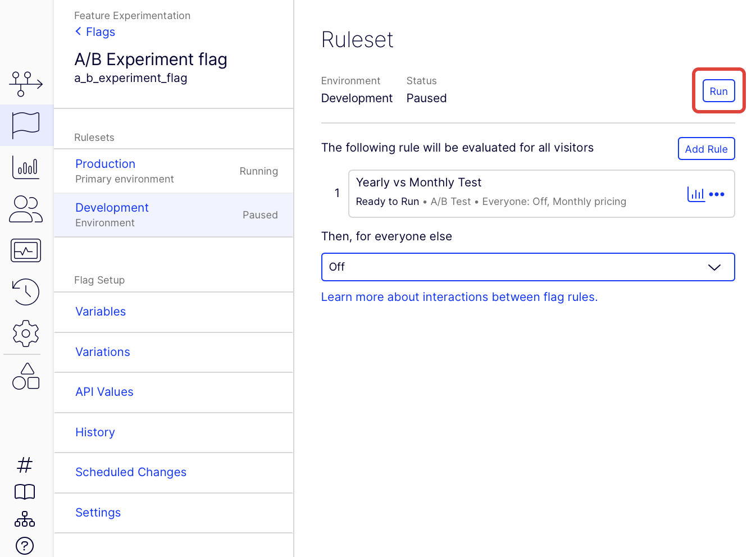
Task: Open the documentation book icon
Action: point(25,492)
